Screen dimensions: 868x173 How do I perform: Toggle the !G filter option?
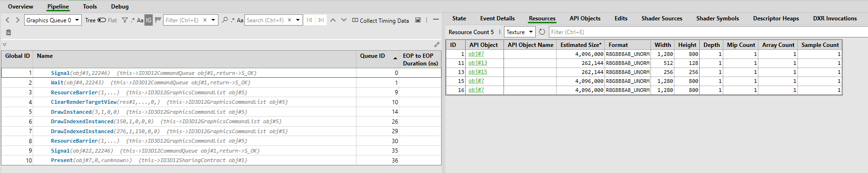click(148, 20)
